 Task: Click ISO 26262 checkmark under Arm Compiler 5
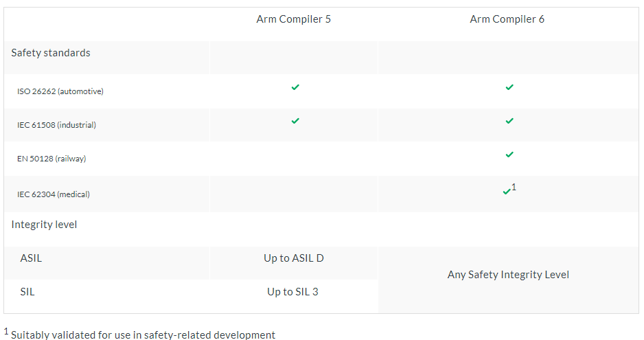click(295, 87)
